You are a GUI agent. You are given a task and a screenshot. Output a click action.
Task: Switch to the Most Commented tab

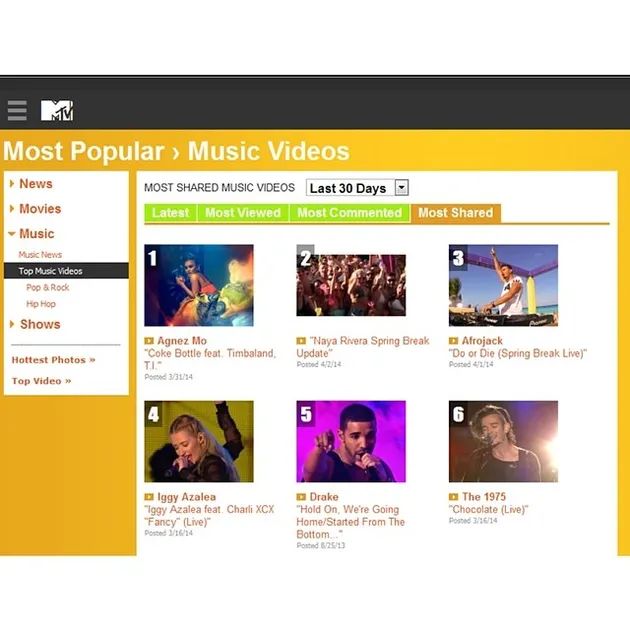coord(350,213)
